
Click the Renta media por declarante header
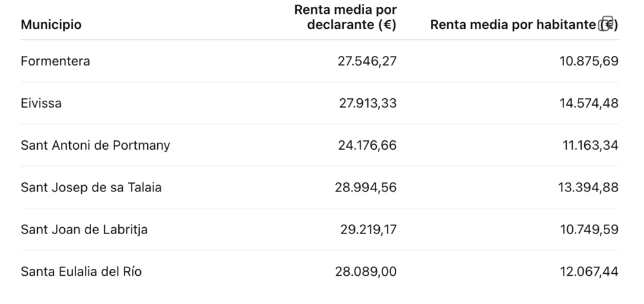(x=345, y=17)
